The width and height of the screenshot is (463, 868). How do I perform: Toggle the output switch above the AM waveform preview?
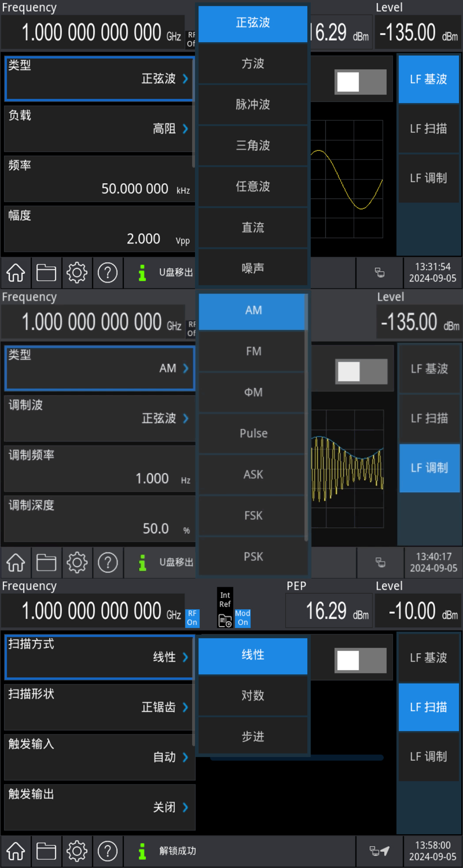[361, 371]
